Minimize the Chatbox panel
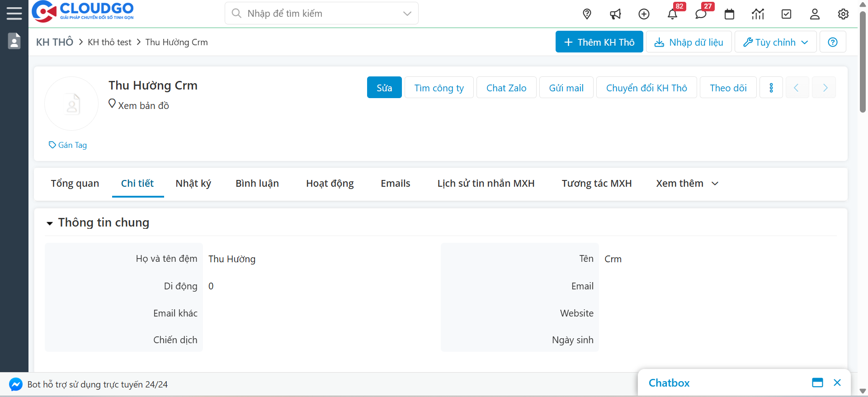 tap(817, 383)
